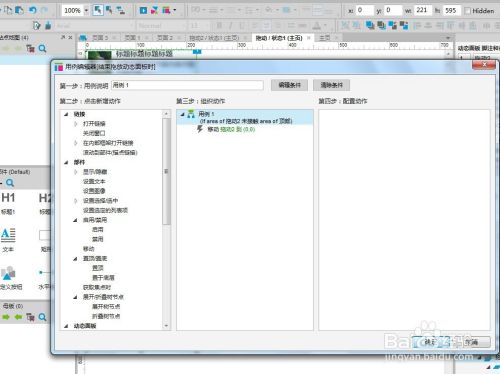Screen dimensions: 500x374
Task: Open the page tabs overflow dropdown
Action: click(x=448, y=38)
